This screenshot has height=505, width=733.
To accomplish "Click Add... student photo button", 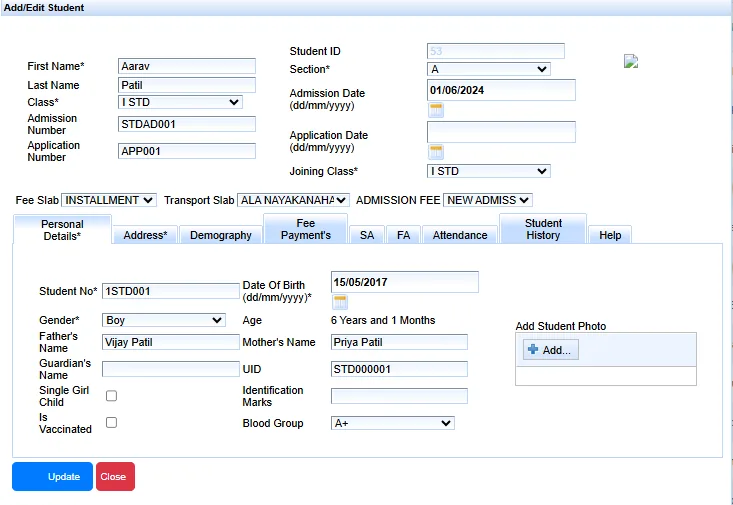I will 551,350.
